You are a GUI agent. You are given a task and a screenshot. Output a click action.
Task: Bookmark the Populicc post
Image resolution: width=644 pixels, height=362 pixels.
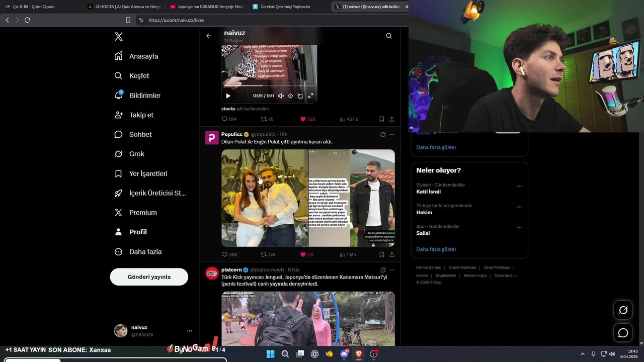(x=381, y=254)
